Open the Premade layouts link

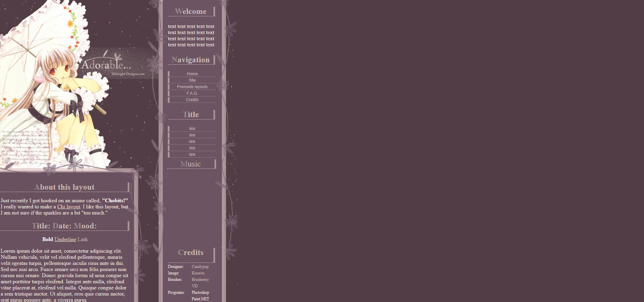click(192, 87)
